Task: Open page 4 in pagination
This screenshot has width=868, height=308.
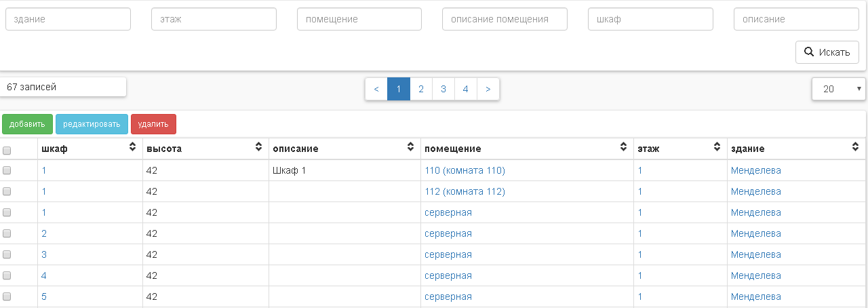Action: [x=465, y=89]
